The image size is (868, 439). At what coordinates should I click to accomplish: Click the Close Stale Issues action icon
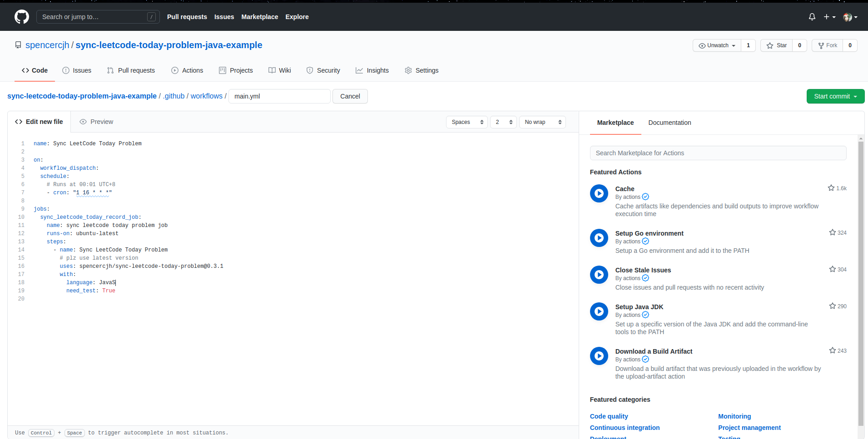pyautogui.click(x=599, y=275)
